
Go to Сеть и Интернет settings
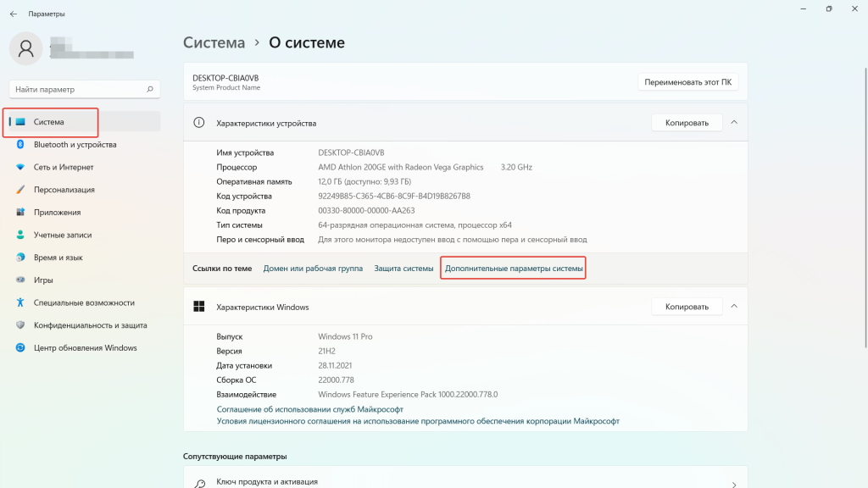(84, 167)
